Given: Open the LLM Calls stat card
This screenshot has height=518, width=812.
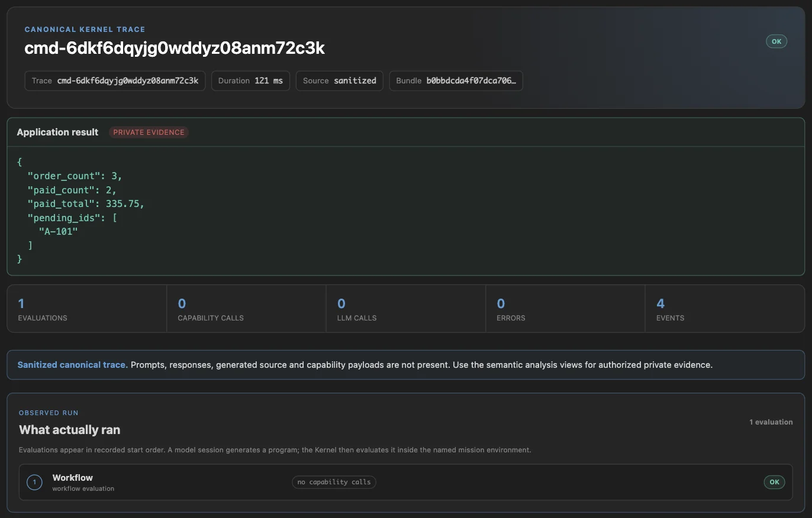Looking at the screenshot, I should coord(406,309).
